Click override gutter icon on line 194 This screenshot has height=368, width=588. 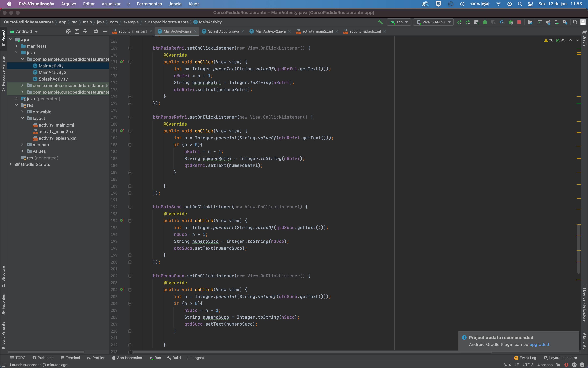coord(122,220)
